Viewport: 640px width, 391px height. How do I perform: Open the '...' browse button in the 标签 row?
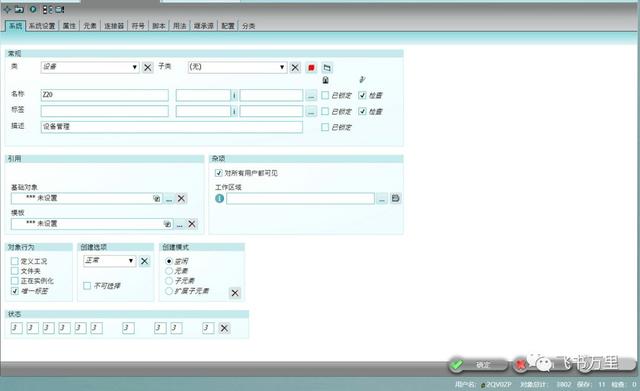[311, 111]
